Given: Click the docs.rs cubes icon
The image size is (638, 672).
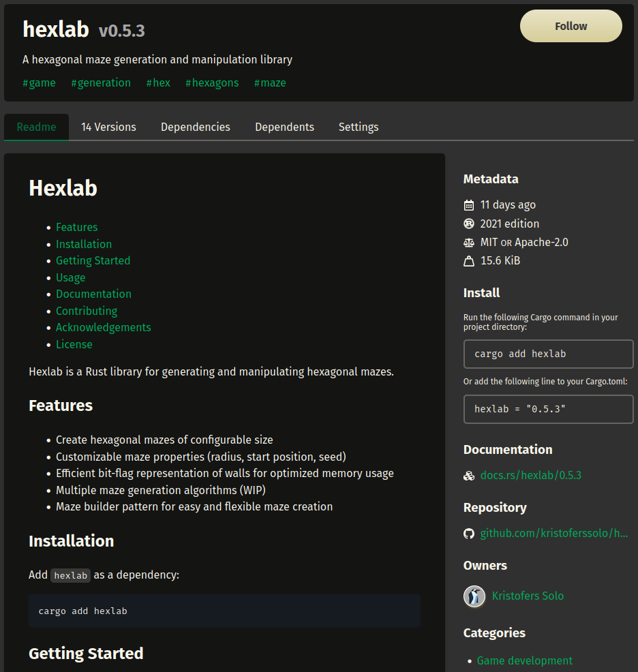Looking at the screenshot, I should point(469,476).
